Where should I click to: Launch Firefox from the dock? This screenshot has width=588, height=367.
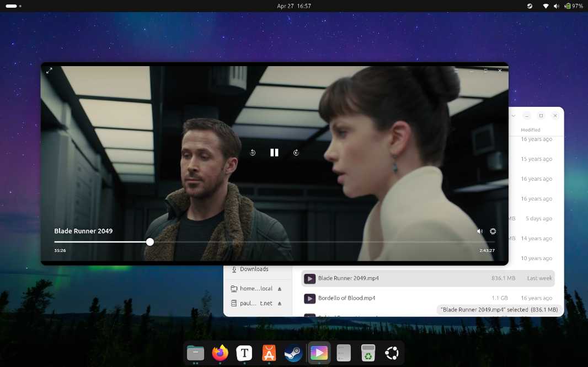[x=220, y=353]
